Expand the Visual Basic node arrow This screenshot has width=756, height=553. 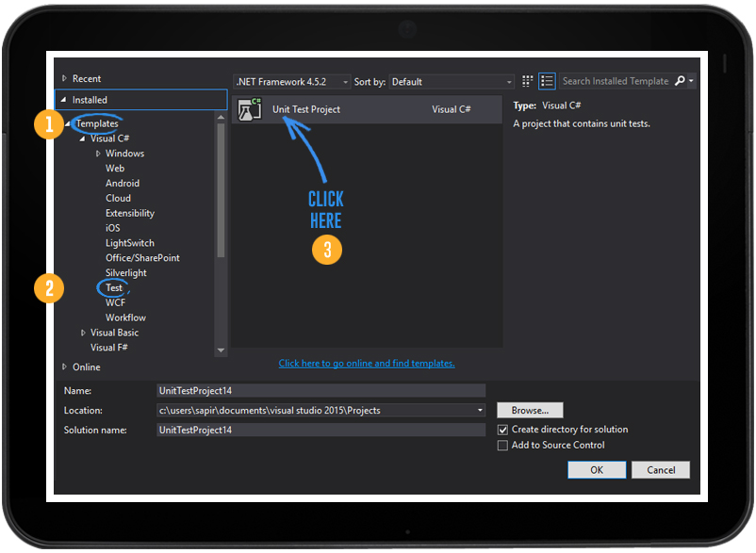(x=83, y=333)
